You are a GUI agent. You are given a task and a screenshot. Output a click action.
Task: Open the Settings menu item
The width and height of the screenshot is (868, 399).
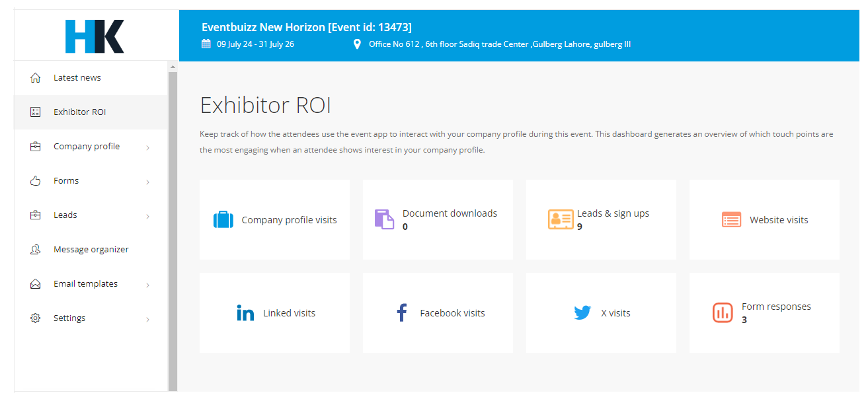(91, 318)
